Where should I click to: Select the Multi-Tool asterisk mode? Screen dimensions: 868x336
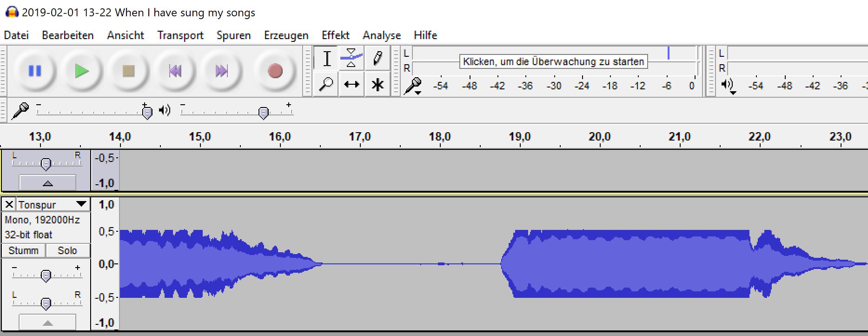377,84
